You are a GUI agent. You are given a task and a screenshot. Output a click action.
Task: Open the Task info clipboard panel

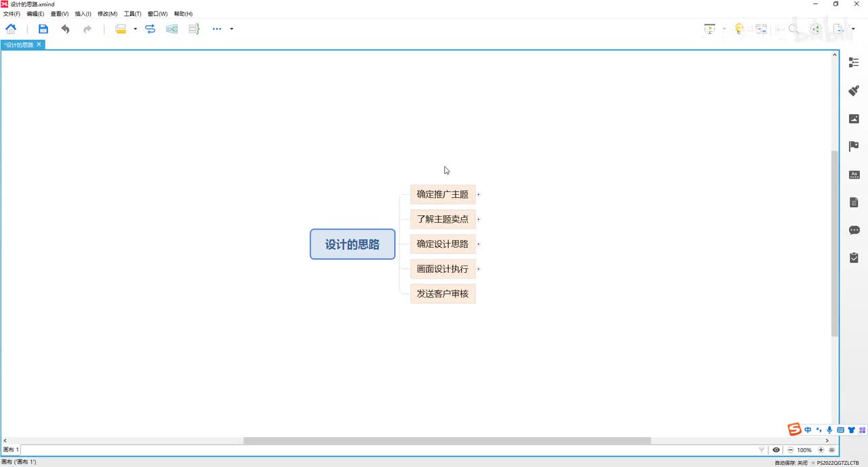[854, 258]
